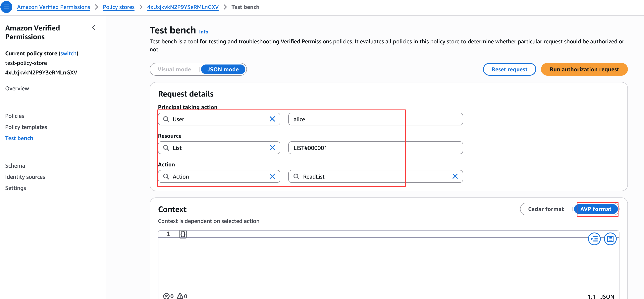Go to Policy templates in sidebar
The height and width of the screenshot is (299, 644).
tap(26, 127)
